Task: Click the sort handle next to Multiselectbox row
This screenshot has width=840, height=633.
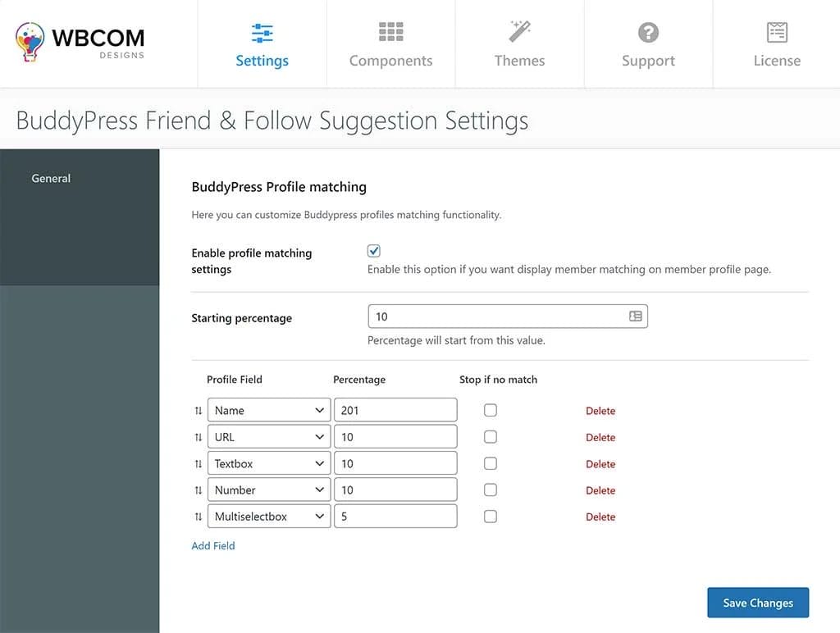Action: pyautogui.click(x=198, y=517)
